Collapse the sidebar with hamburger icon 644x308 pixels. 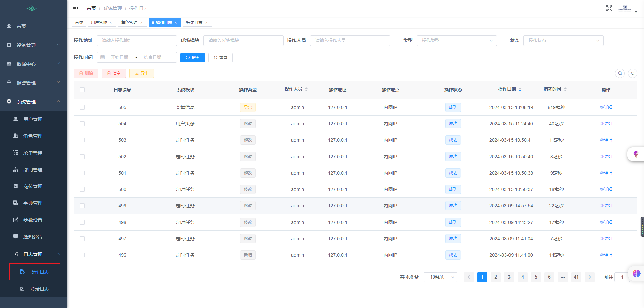click(x=75, y=8)
